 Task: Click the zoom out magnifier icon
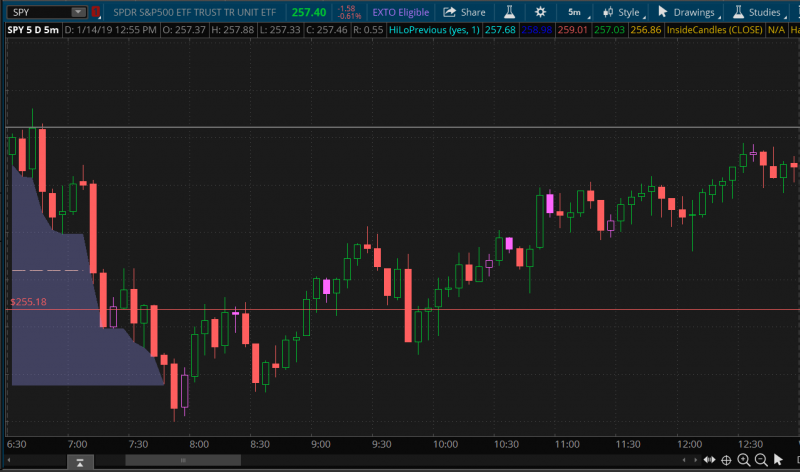click(x=761, y=460)
